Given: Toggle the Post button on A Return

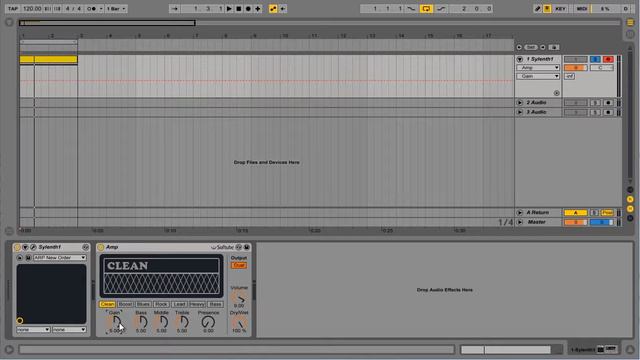Looking at the screenshot, I should click(607, 213).
